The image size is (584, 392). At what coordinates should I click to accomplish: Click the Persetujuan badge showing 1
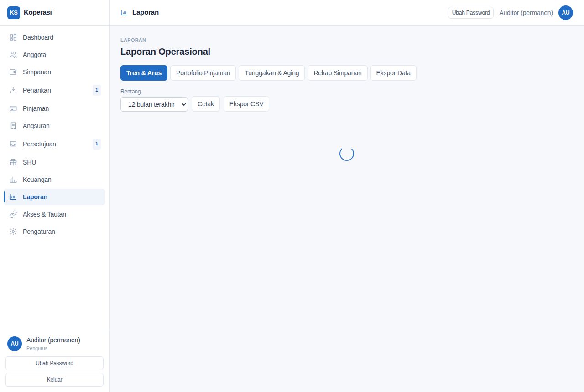97,144
